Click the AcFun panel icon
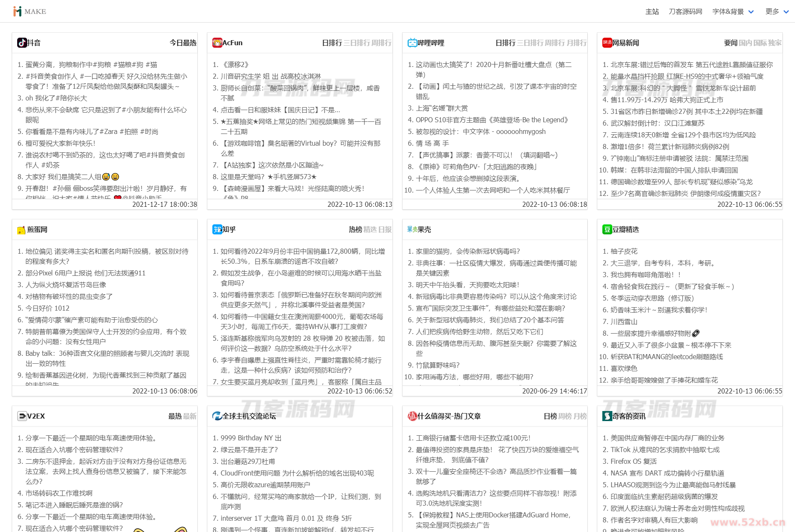The height and width of the screenshot is (532, 795). (x=217, y=43)
